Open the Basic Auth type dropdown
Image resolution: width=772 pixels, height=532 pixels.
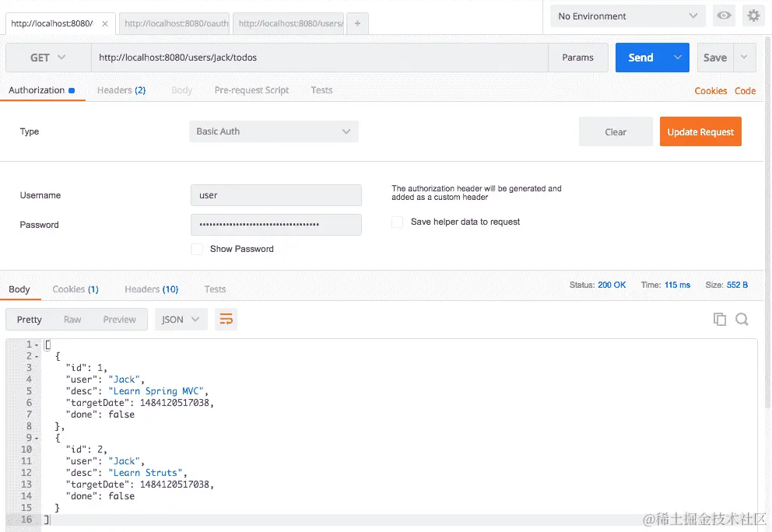click(x=274, y=131)
